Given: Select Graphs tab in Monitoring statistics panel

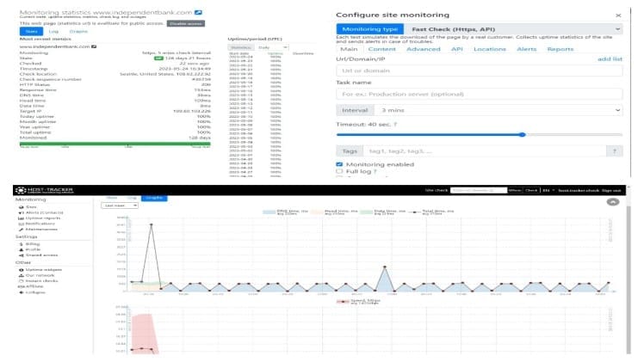Looking at the screenshot, I should 78,32.
